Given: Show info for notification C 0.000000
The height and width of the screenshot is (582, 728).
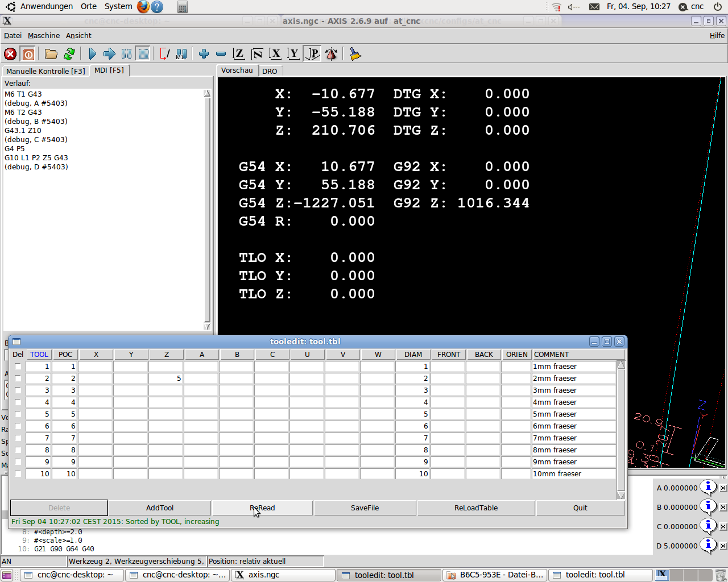Looking at the screenshot, I should pyautogui.click(x=708, y=526).
